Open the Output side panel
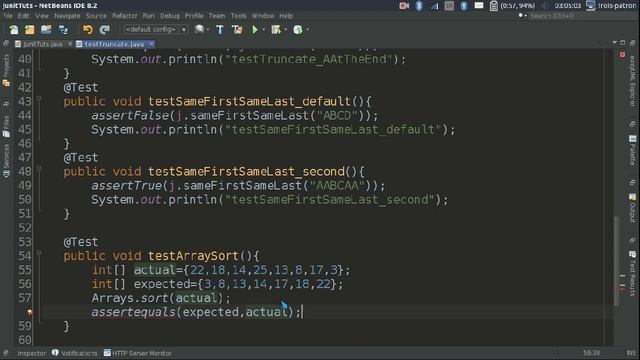 [x=632, y=208]
